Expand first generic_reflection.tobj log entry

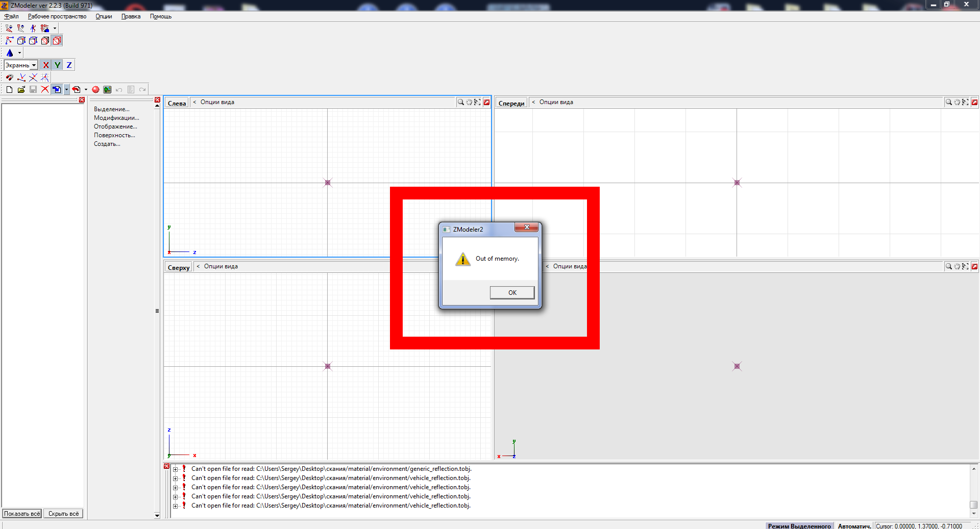(175, 469)
